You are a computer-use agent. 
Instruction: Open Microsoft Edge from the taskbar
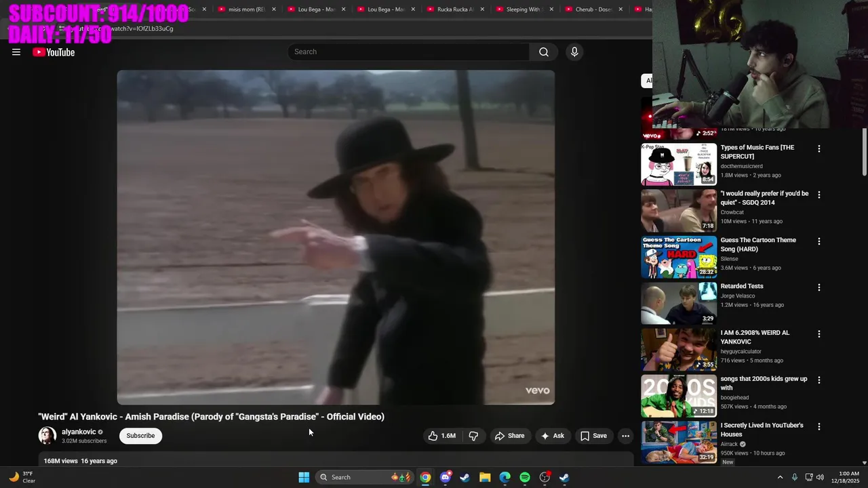tap(505, 477)
